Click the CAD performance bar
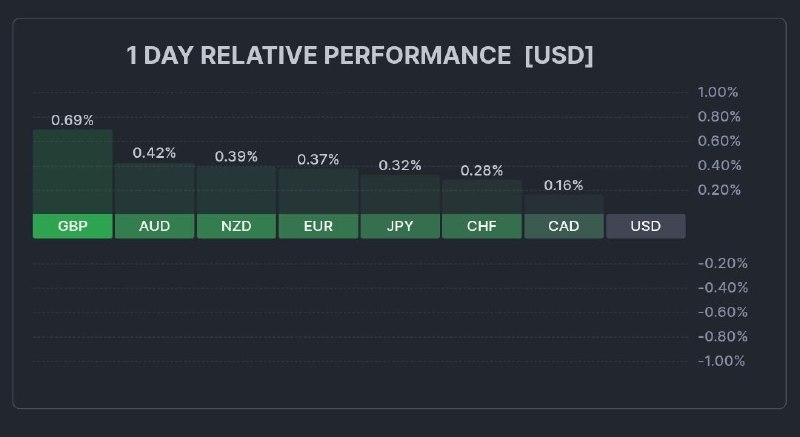The height and width of the screenshot is (437, 800). (564, 204)
